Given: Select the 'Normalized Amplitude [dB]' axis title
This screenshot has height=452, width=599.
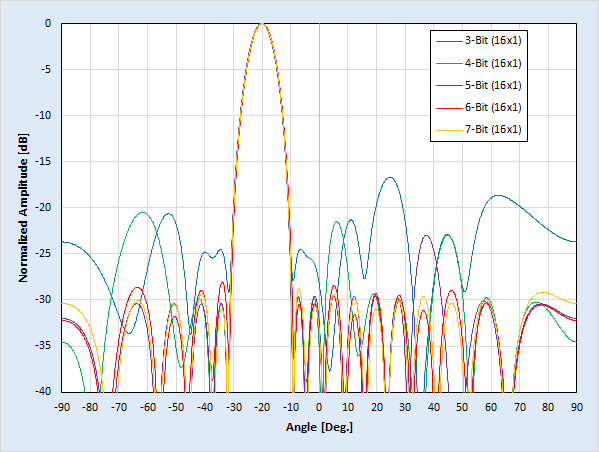Looking at the screenshot, I should coord(23,208).
